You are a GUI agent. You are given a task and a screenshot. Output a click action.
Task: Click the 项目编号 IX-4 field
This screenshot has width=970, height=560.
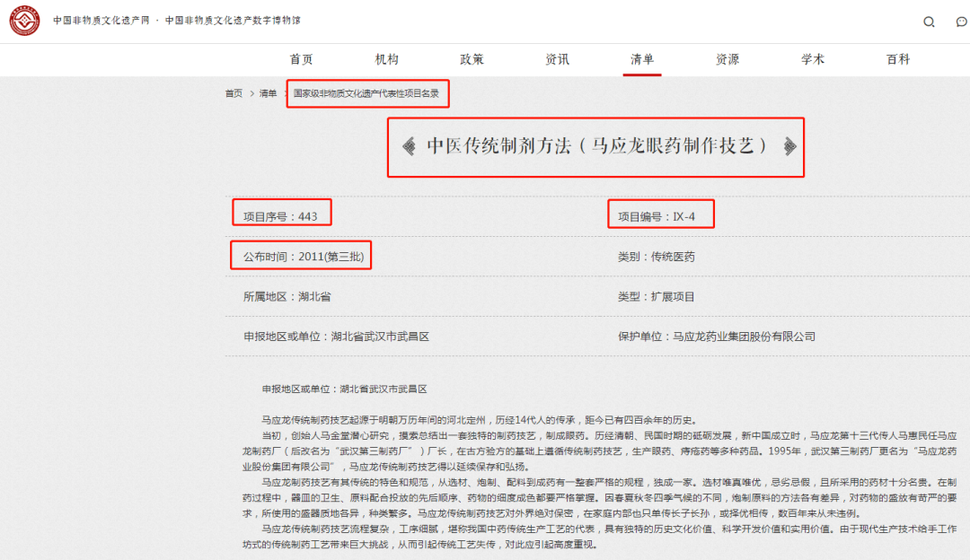point(659,214)
